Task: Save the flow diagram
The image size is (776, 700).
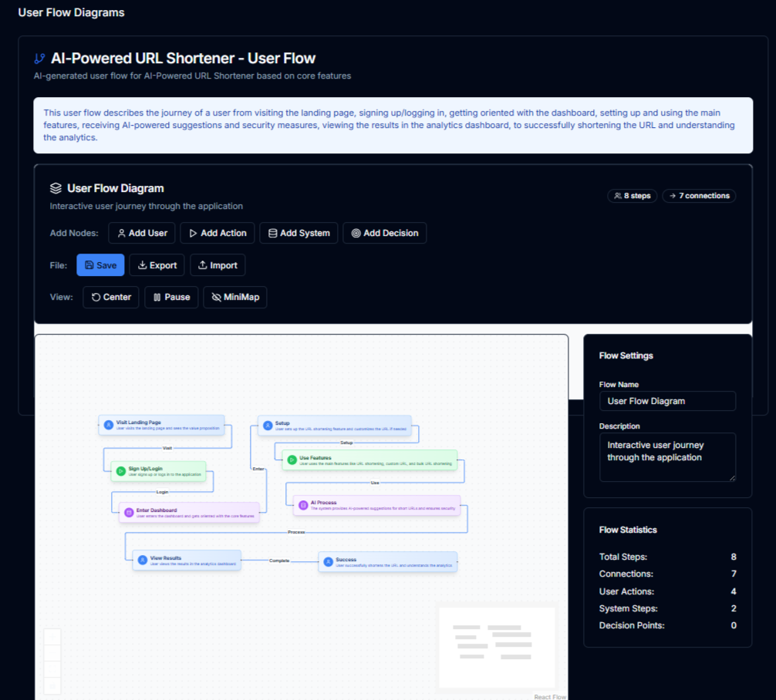Action: [100, 264]
